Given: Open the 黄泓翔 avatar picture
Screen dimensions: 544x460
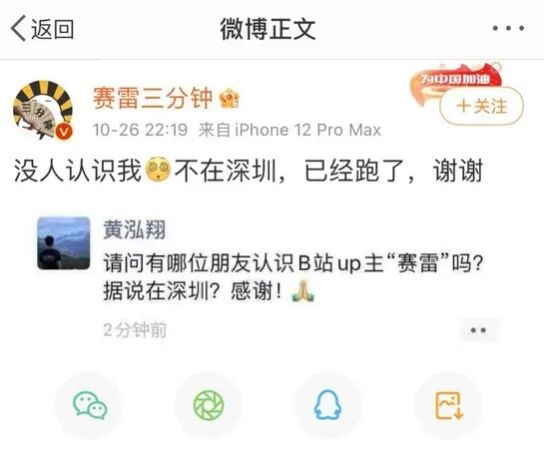Looking at the screenshot, I should (63, 243).
